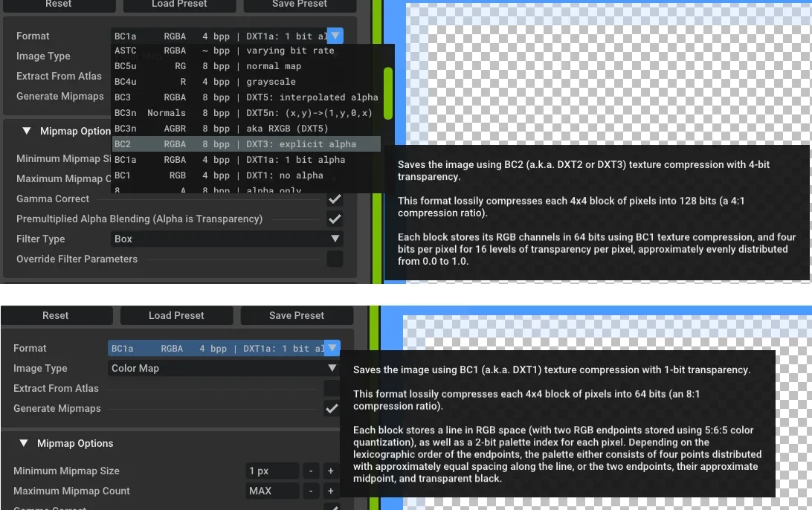This screenshot has height=510, width=812.
Task: Choose BC5u normal map format from list
Action: 247,66
